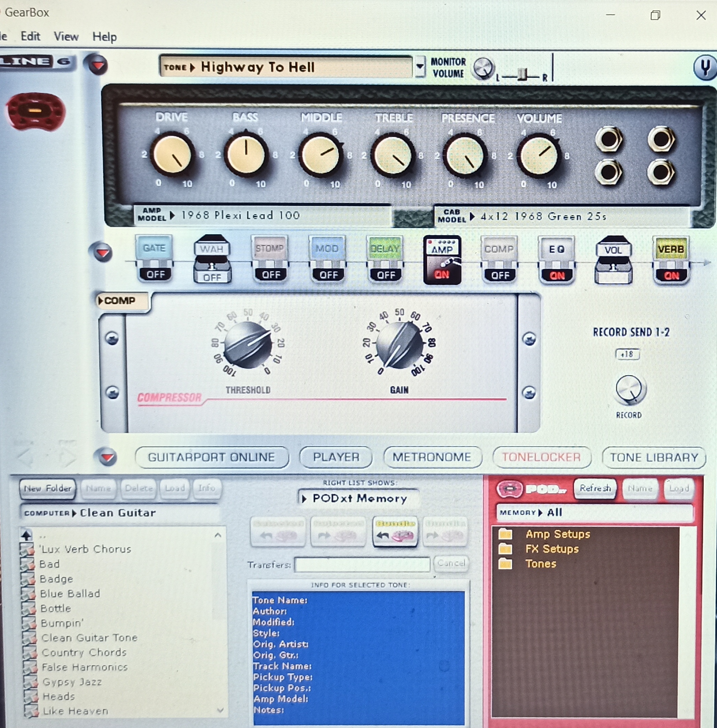This screenshot has width=717, height=728.
Task: Toggle the WAH OFF switch
Action: click(x=212, y=277)
